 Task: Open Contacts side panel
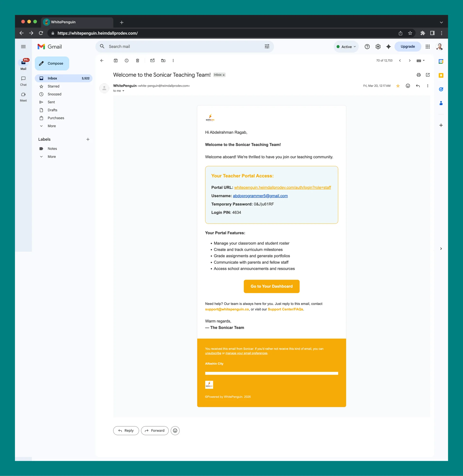pos(441,103)
